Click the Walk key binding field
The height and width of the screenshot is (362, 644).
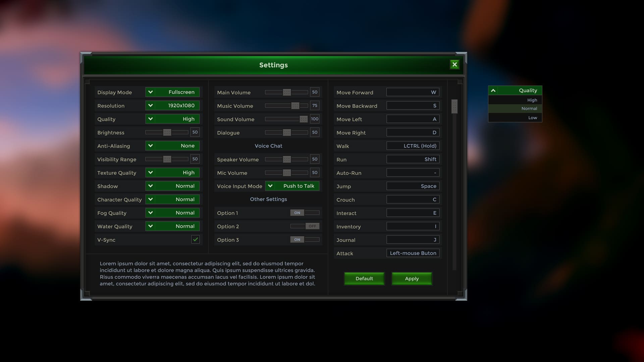(x=413, y=146)
